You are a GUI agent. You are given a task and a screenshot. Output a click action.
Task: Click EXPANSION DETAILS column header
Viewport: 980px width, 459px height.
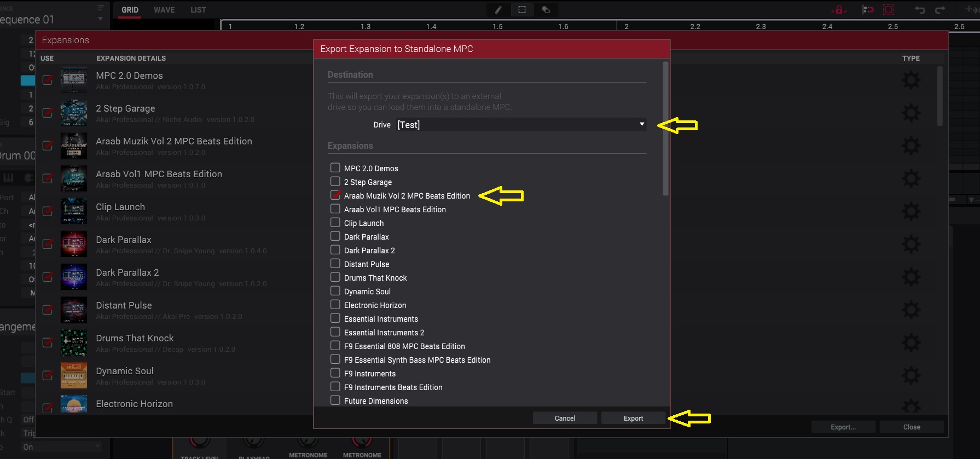(x=131, y=58)
